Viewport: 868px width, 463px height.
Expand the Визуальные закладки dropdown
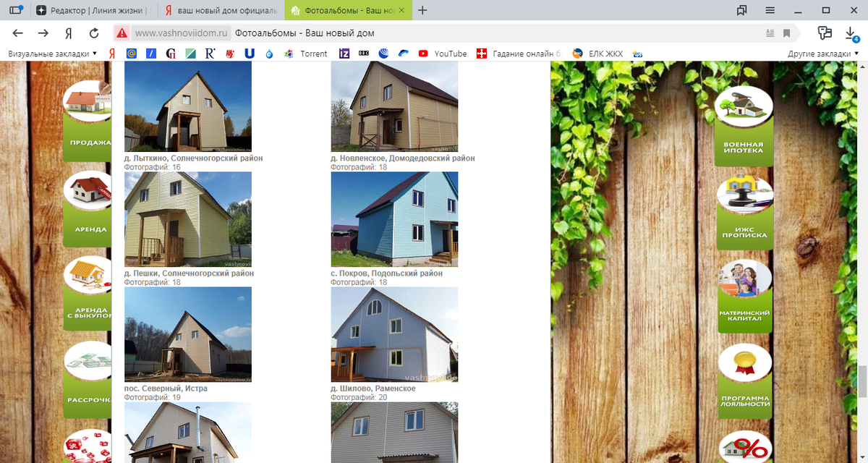coord(52,54)
